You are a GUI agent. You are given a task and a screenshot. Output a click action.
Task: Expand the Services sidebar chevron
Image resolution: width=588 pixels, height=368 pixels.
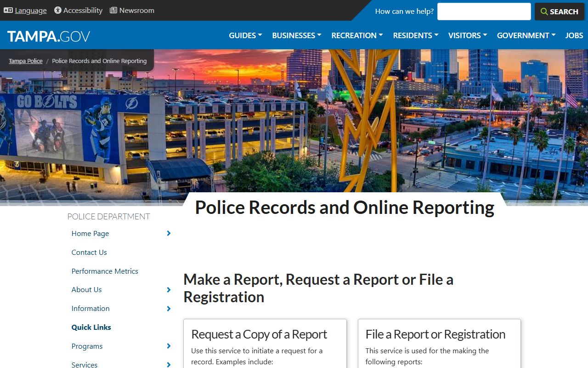tap(169, 365)
